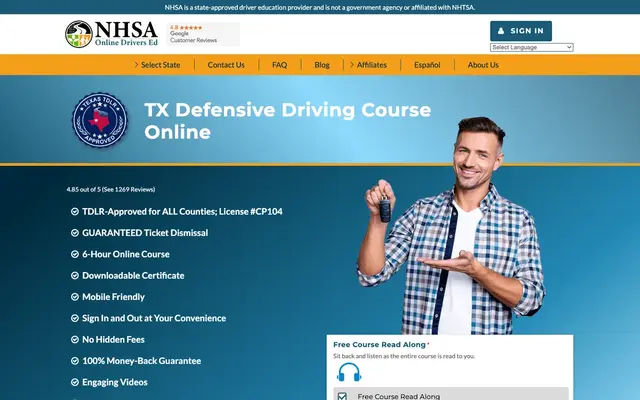Click the 'TDLR-Approved for ALL Counties' text
The image size is (640, 400).
point(149,211)
